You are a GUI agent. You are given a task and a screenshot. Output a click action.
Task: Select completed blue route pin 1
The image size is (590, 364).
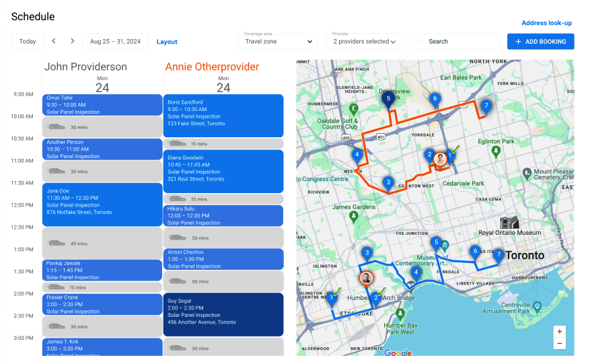(x=332, y=299)
